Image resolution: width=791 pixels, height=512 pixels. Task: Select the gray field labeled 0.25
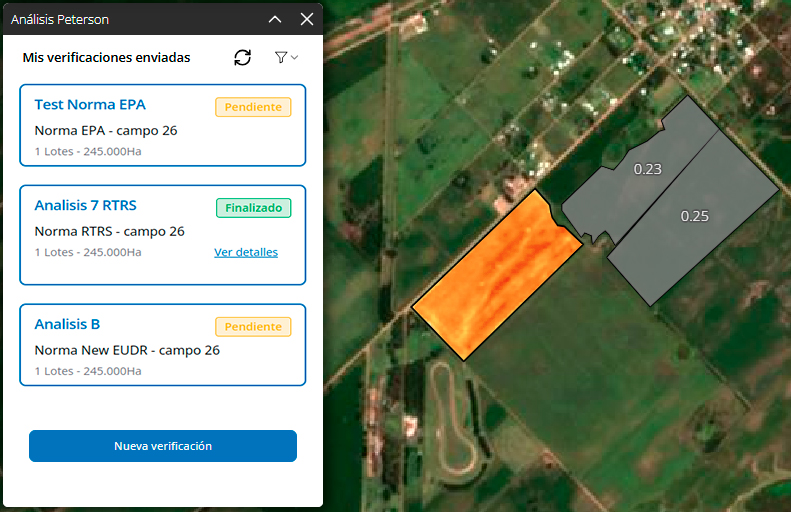[x=694, y=217]
